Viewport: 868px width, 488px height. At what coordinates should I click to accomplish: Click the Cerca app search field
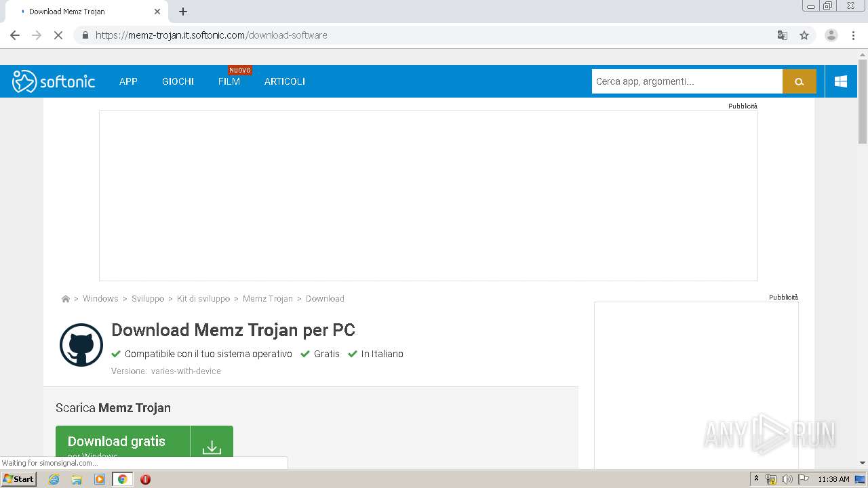coord(687,81)
